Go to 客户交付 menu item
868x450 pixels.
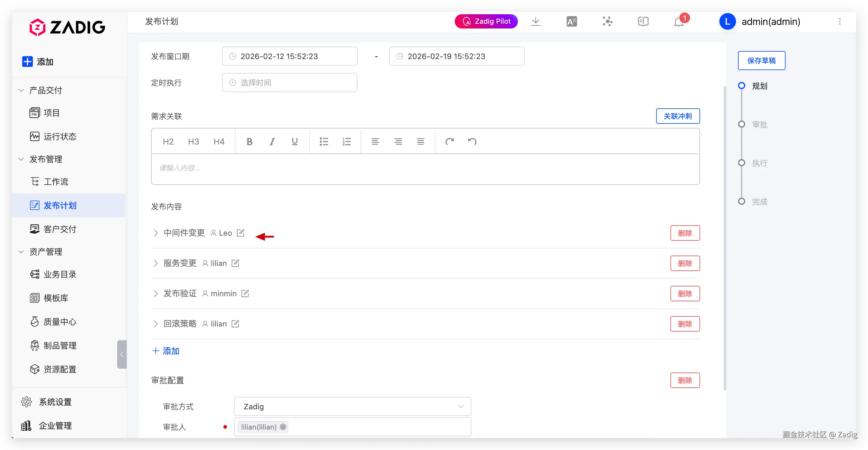click(60, 229)
